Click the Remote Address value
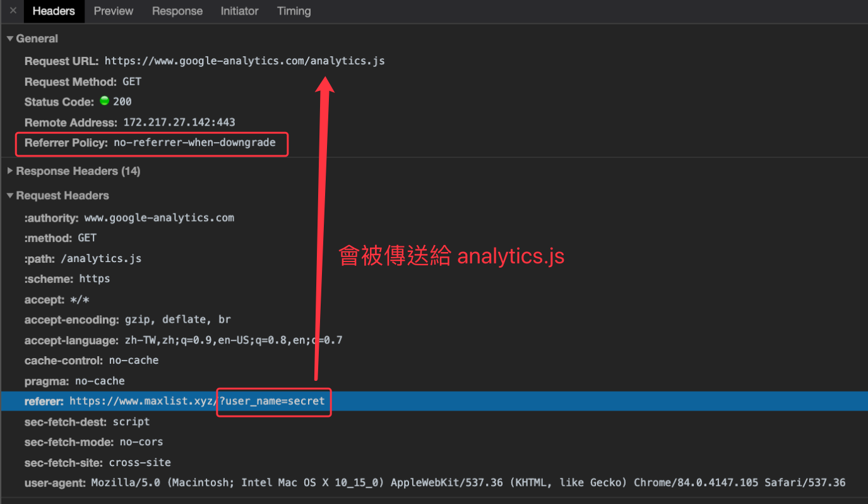Screen dimensions: 868x504 179,123
